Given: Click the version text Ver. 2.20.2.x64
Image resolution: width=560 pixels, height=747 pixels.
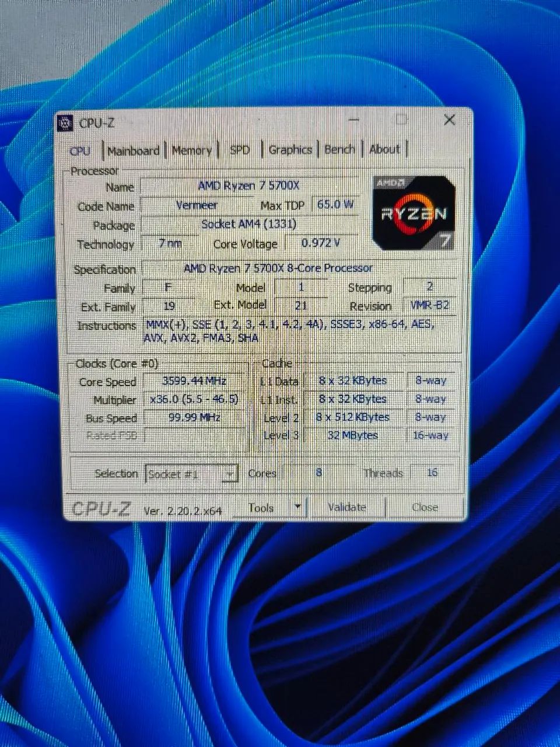Looking at the screenshot, I should (183, 510).
